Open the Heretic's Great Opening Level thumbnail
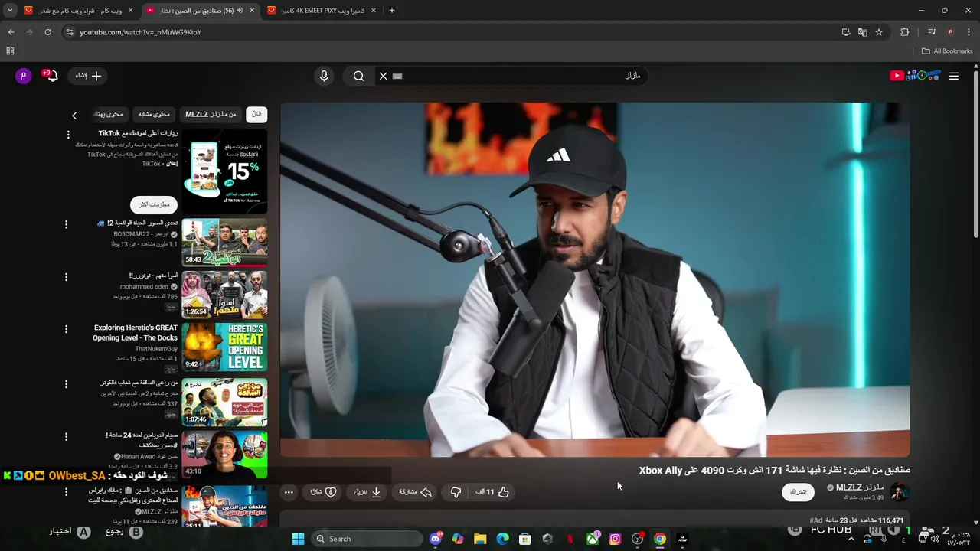The height and width of the screenshot is (551, 980). [224, 347]
